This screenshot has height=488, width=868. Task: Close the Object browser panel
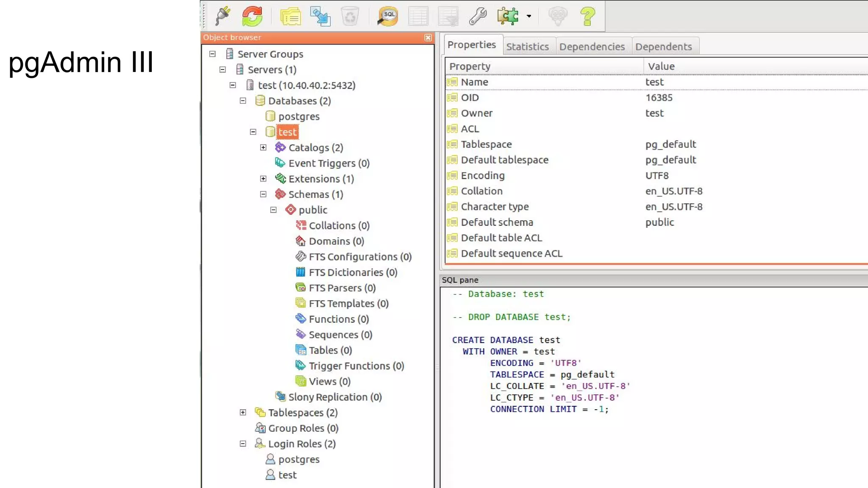tap(428, 38)
